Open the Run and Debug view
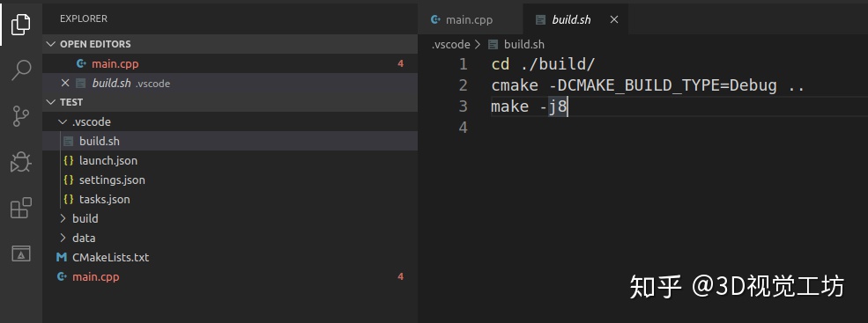Image resolution: width=868 pixels, height=323 pixels. [21, 162]
